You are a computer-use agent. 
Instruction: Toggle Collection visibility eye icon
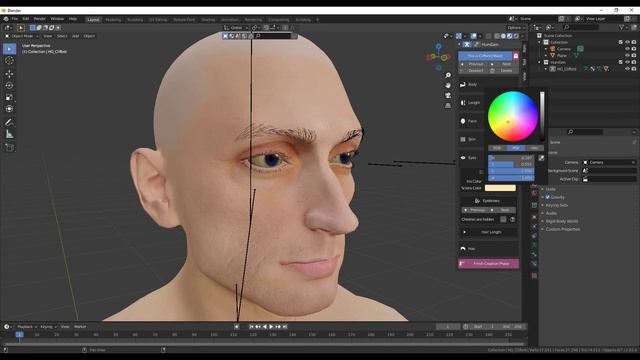[627, 42]
